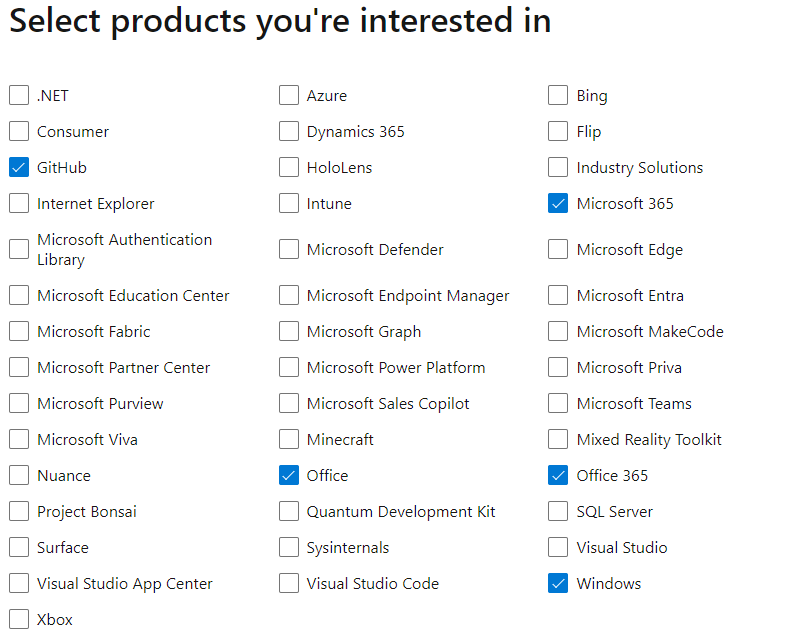Check Microsoft Education Center checkbox
This screenshot has width=790, height=637.
19,295
